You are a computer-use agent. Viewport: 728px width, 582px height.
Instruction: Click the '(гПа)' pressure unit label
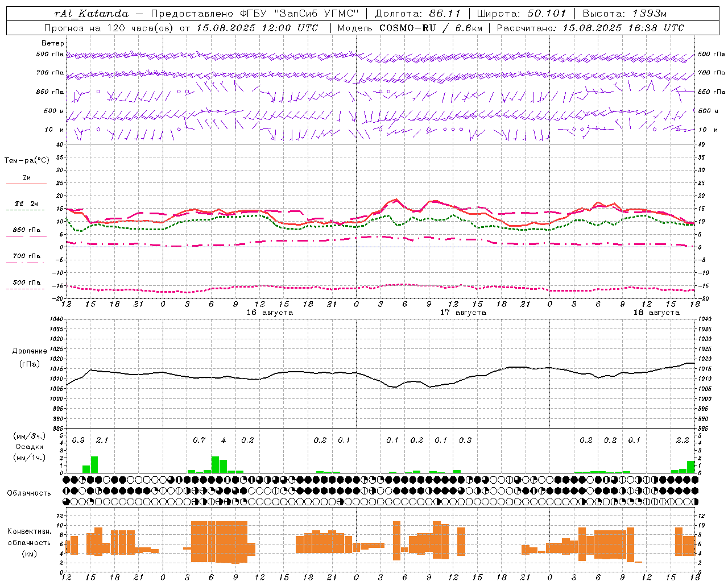[x=30, y=364]
